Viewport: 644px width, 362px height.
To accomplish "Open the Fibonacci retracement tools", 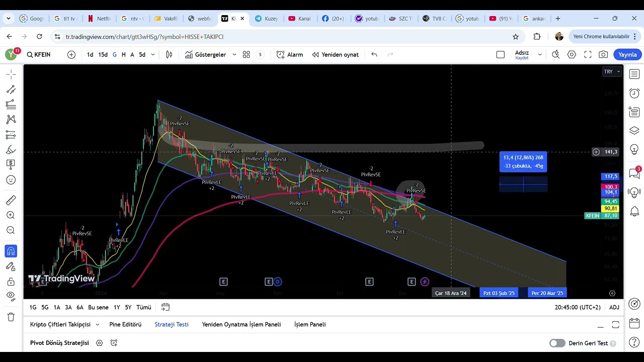I will [11, 105].
